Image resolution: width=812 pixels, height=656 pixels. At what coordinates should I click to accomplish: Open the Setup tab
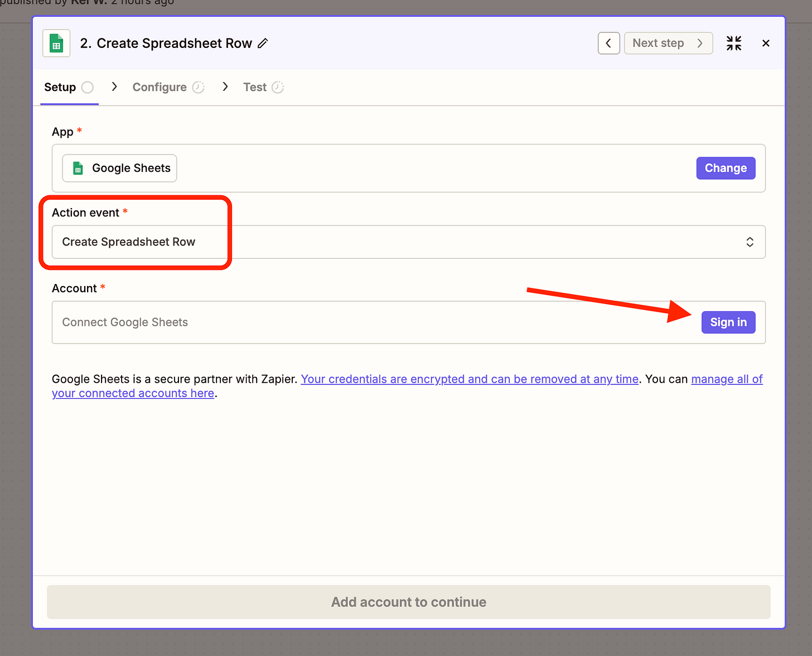[x=69, y=87]
